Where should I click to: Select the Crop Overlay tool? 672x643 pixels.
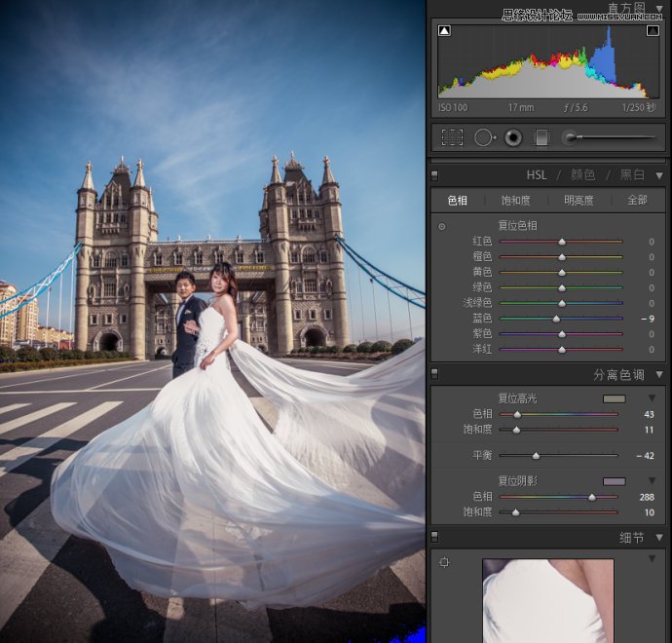[x=452, y=138]
